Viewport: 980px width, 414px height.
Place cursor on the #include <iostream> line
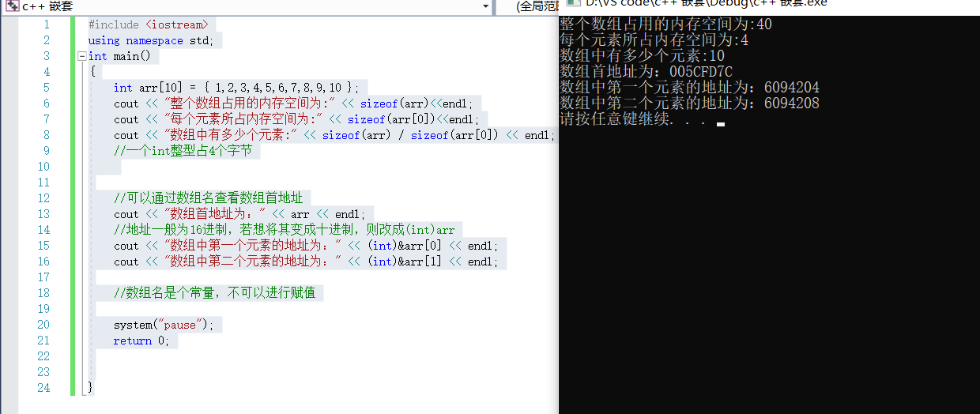(149, 24)
